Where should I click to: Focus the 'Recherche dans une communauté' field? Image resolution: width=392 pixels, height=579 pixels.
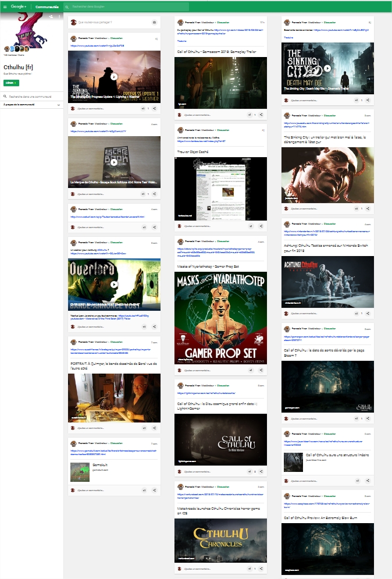coord(32,97)
